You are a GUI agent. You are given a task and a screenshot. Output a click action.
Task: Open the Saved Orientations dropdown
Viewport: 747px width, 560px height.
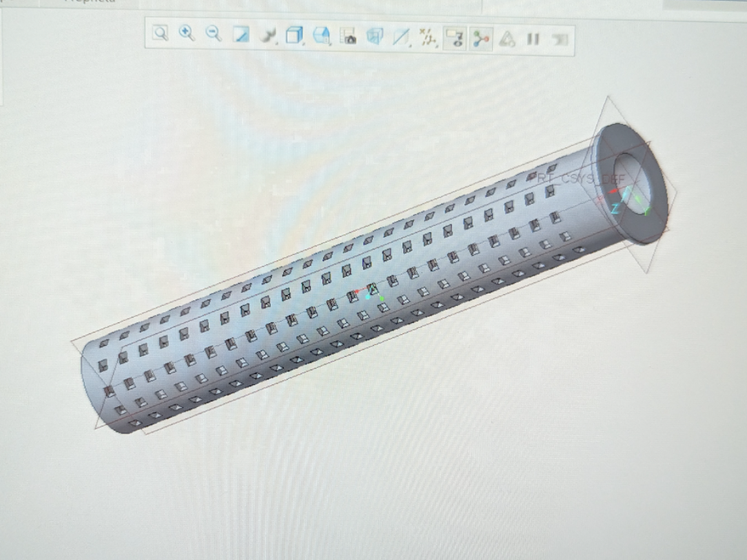[x=322, y=37]
